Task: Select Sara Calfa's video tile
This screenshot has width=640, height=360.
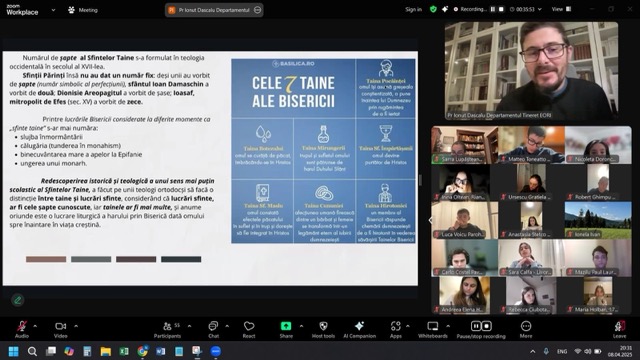Action: pos(531,258)
